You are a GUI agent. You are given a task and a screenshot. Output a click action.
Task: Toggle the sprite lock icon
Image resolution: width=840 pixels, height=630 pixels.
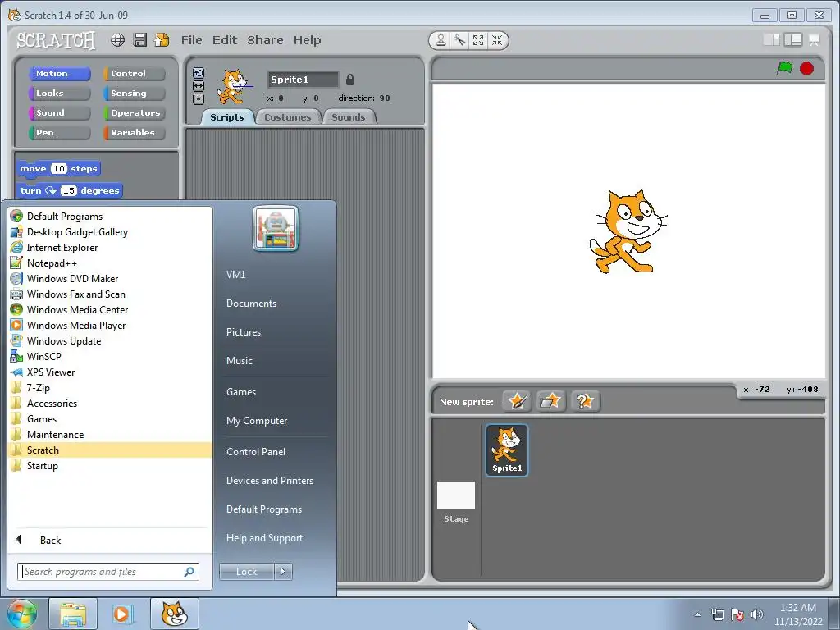349,80
